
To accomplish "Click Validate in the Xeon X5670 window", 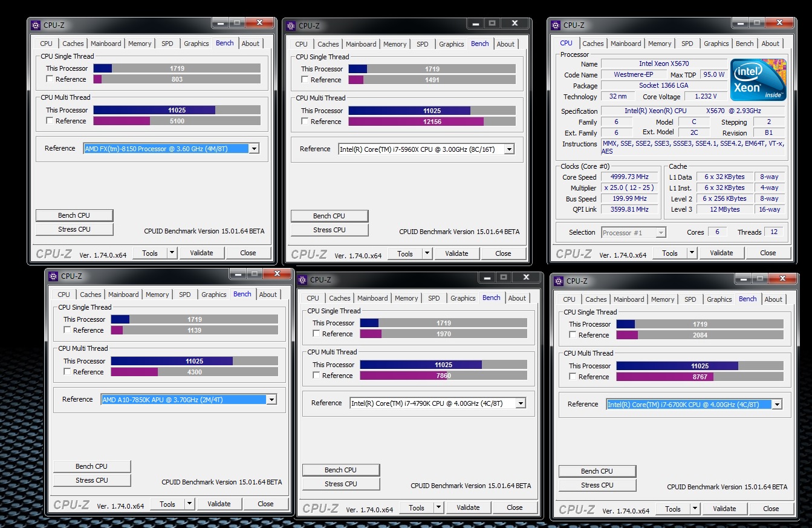I will [721, 253].
